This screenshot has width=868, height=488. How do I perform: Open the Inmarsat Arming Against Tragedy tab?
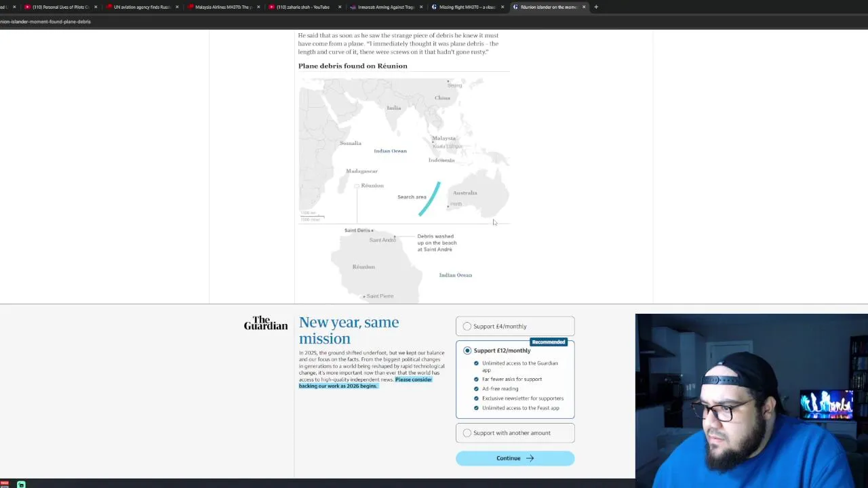click(385, 7)
